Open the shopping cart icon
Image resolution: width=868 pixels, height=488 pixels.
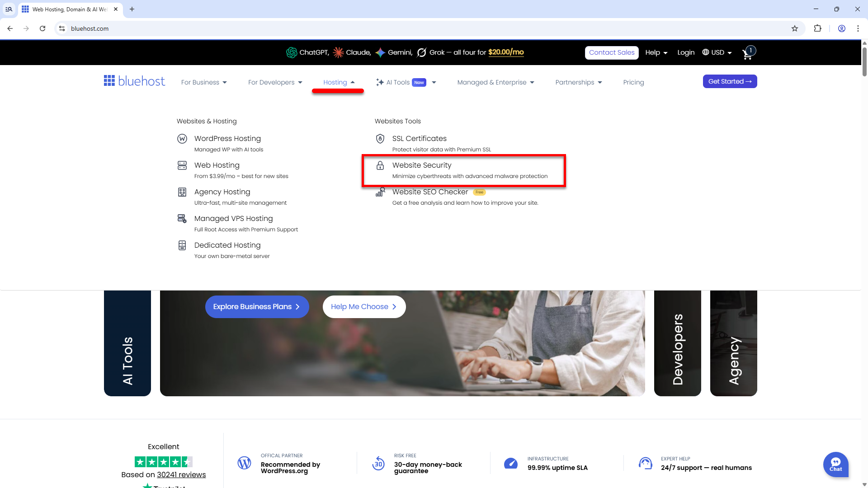747,54
